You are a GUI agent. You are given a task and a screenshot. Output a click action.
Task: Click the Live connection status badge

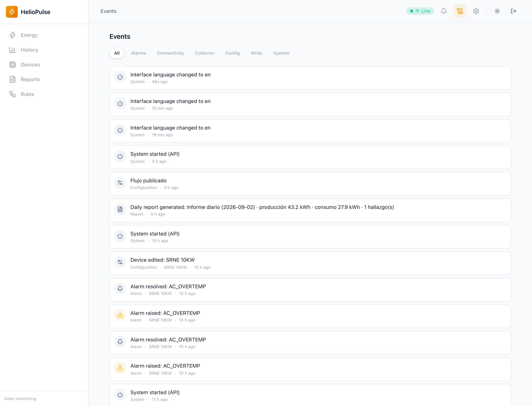[420, 11]
